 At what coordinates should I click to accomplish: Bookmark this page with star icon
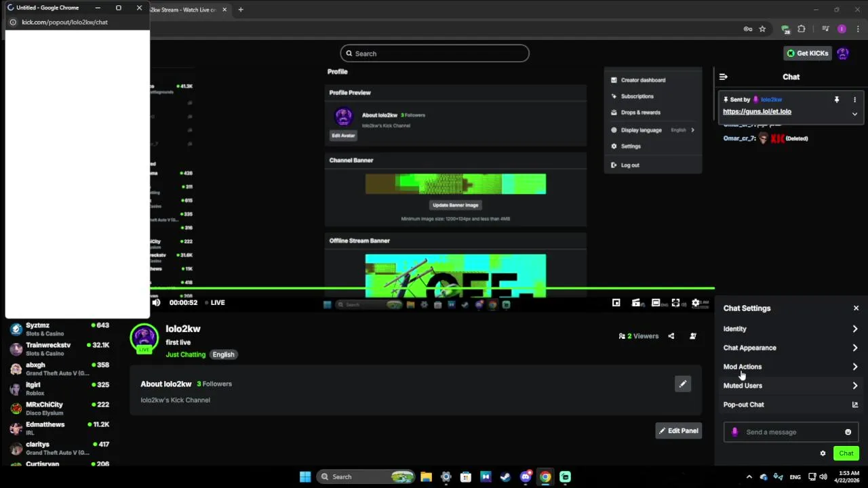click(x=762, y=29)
